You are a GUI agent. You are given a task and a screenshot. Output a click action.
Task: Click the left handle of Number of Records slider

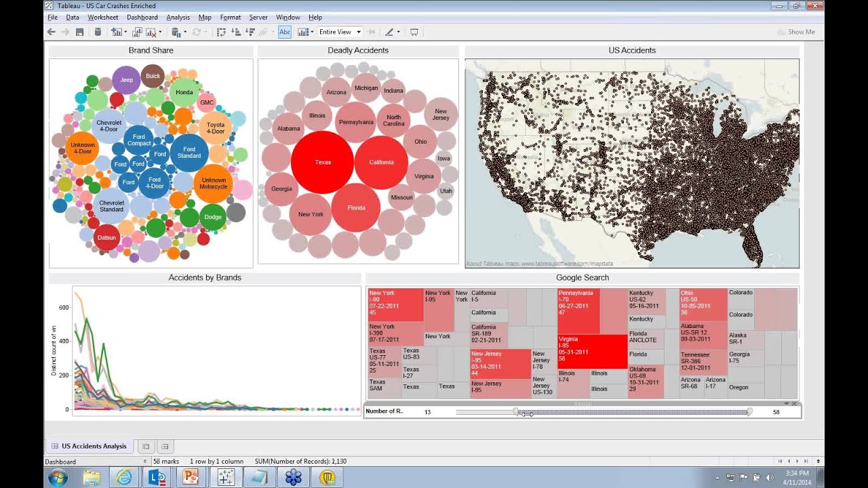pos(516,411)
